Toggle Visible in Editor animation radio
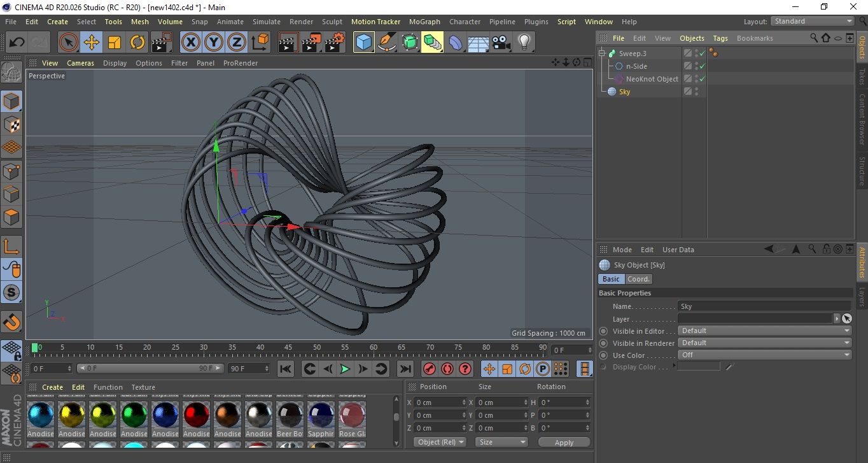The height and width of the screenshot is (463, 868). [603, 331]
